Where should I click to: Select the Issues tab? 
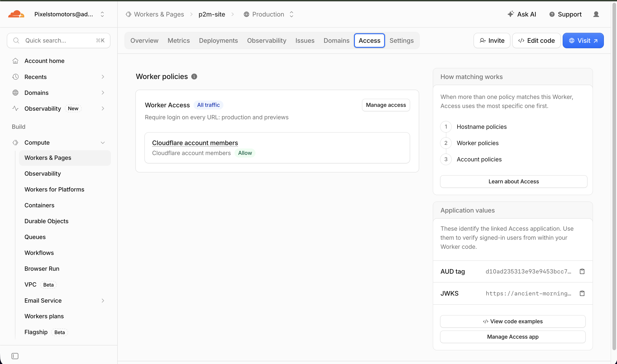click(305, 41)
